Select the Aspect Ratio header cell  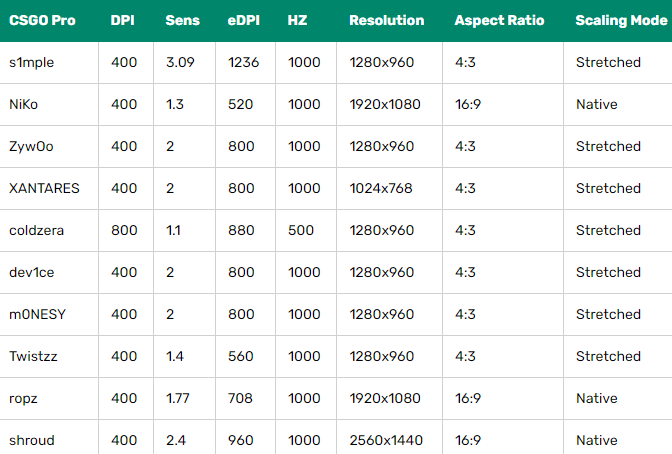coord(500,20)
